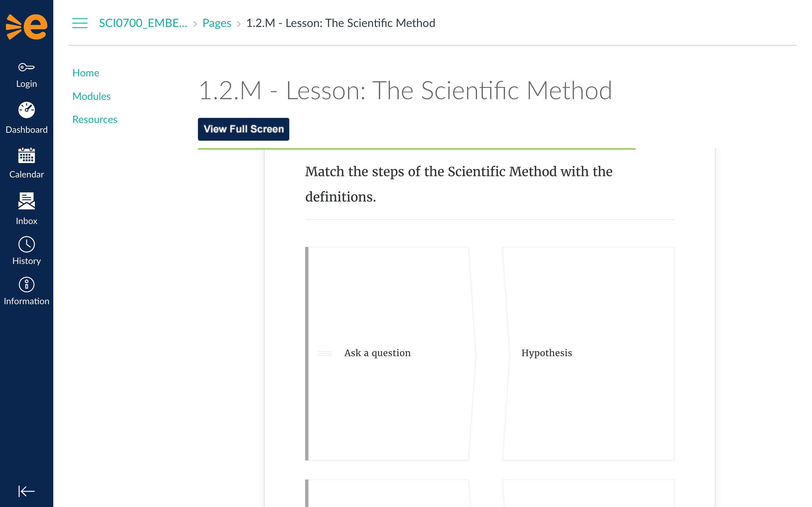Open the Resources course menu item
This screenshot has width=812, height=507.
pos(95,119)
